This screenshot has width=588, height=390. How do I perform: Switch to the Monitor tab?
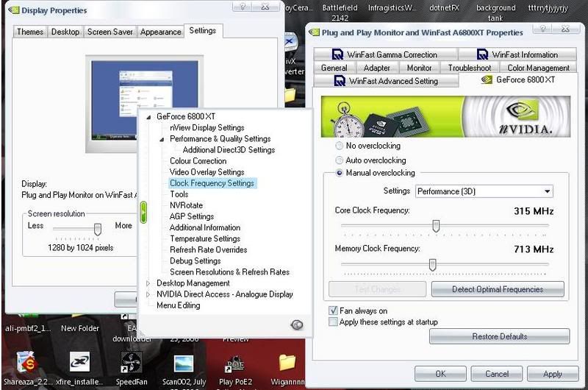pyautogui.click(x=419, y=68)
